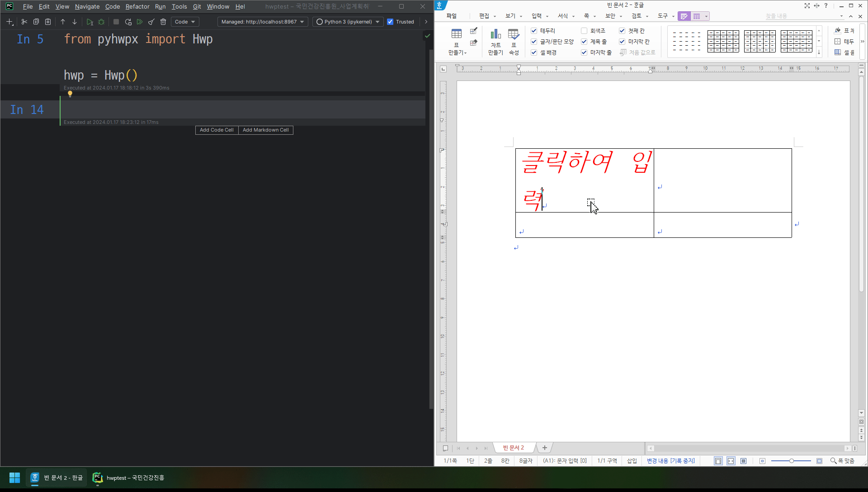Open the chart maker (차트 만들기)

495,42
